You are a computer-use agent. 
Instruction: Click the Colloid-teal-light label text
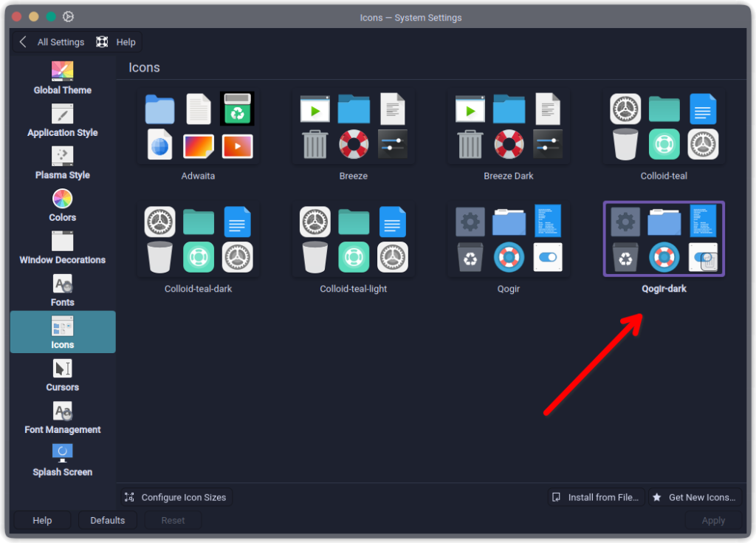354,289
